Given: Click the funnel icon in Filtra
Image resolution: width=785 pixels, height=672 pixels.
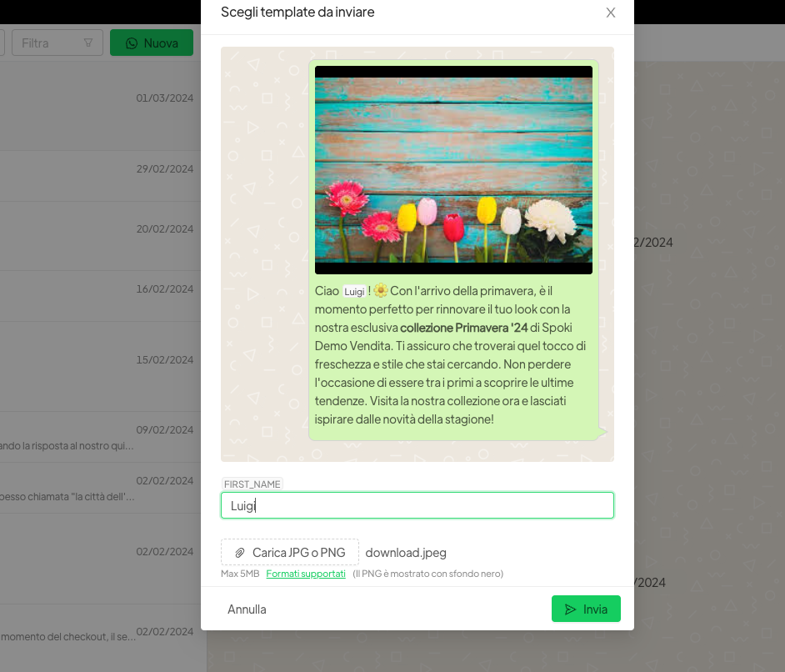Looking at the screenshot, I should coord(88,43).
